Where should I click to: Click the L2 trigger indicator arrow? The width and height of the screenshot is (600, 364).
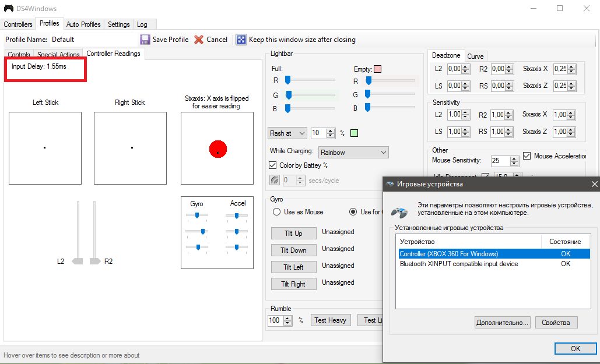78,261
